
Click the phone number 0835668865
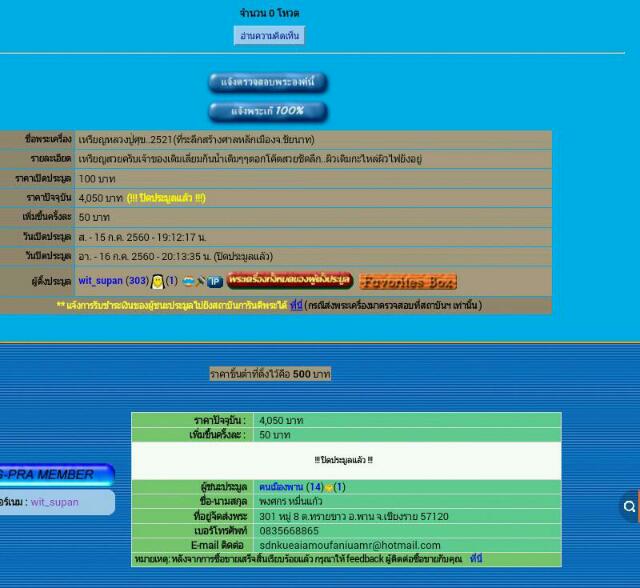click(x=289, y=530)
